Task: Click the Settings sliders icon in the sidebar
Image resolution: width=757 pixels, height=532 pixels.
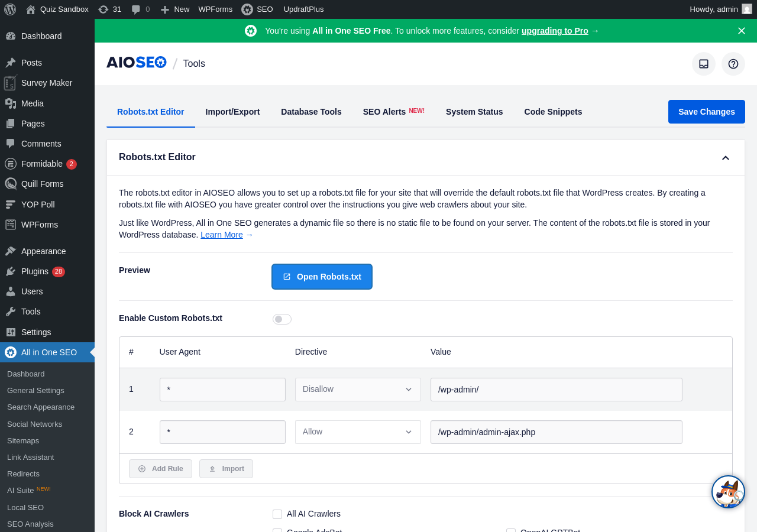Action: point(11,332)
